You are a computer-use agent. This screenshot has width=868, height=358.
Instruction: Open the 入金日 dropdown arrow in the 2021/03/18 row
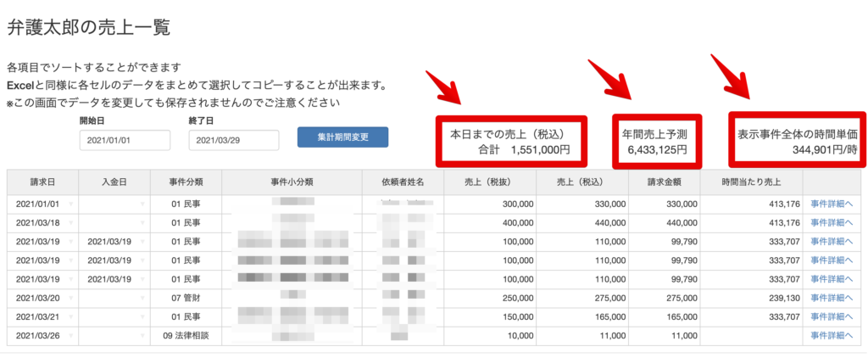[142, 223]
